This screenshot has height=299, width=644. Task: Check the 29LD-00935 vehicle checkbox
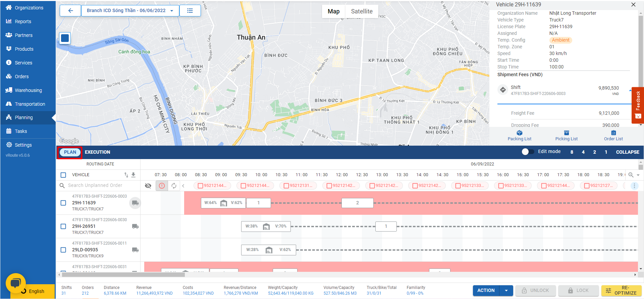[x=63, y=250]
